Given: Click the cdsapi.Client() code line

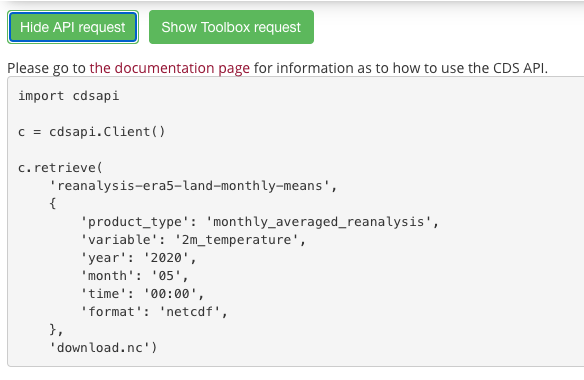Looking at the screenshot, I should [x=92, y=132].
